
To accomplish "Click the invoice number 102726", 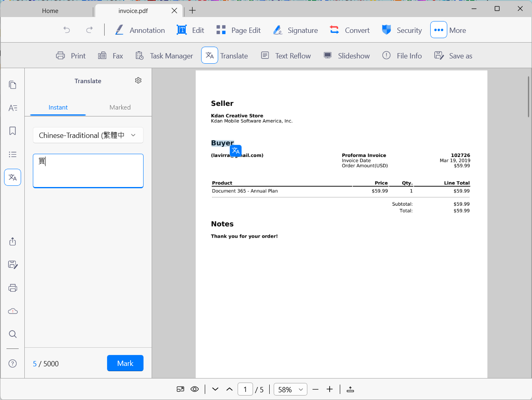I will pos(461,155).
